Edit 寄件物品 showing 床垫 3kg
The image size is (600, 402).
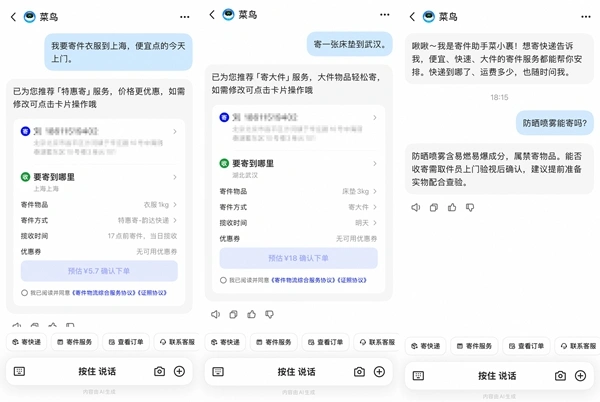(x=298, y=191)
